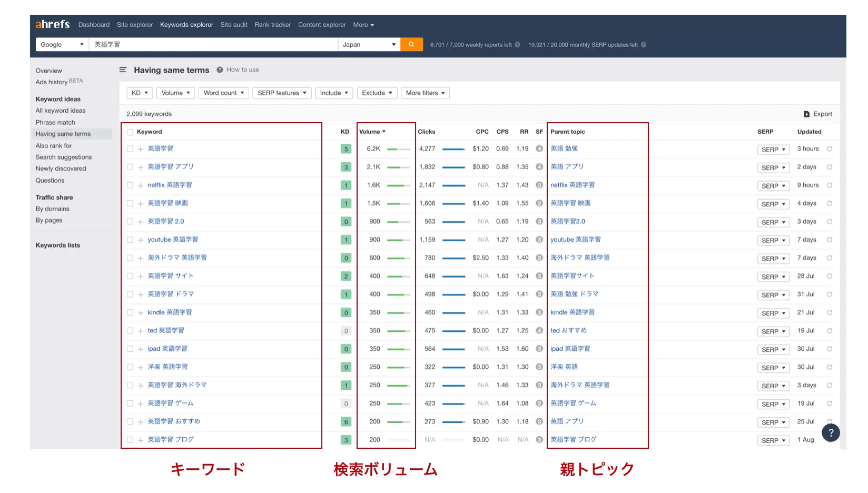Select all keywords with the header checkbox
Screen dimensions: 868x493
pyautogui.click(x=130, y=132)
